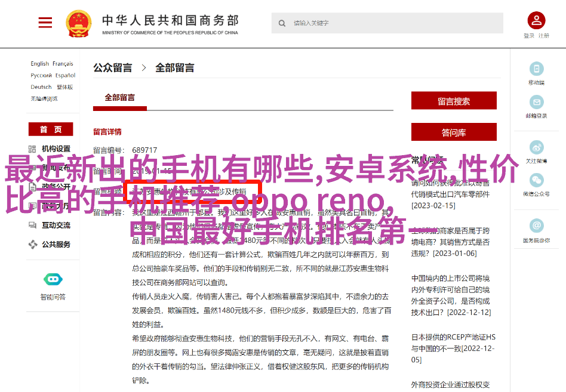Open the 智能问答 robot icon

pyautogui.click(x=53, y=279)
